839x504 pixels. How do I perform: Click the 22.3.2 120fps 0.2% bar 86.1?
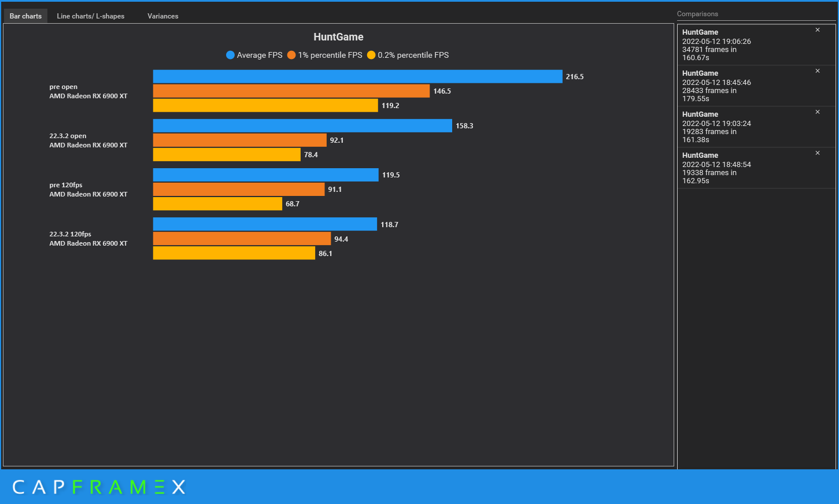[234, 253]
